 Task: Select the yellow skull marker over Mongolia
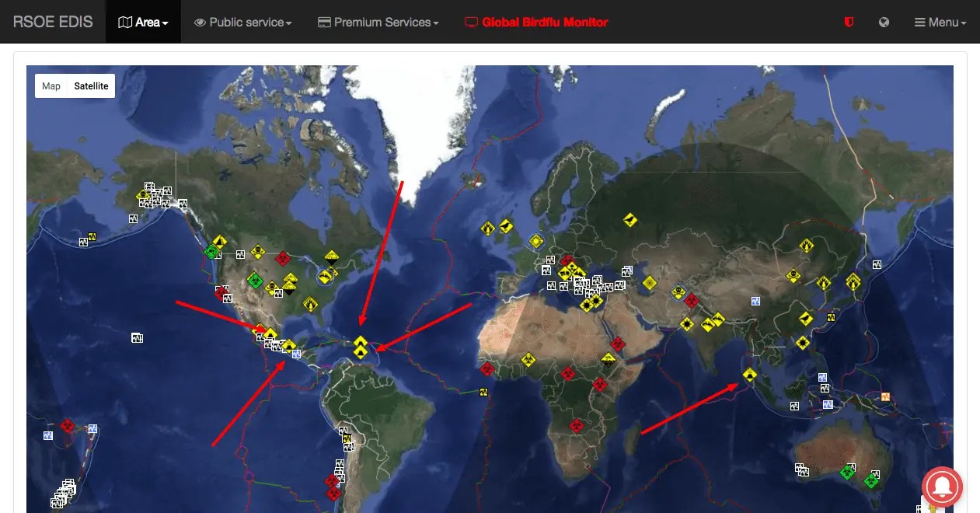click(793, 275)
